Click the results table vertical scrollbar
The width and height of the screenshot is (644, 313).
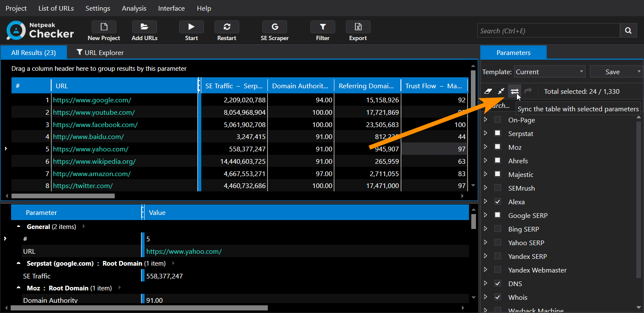click(x=473, y=90)
